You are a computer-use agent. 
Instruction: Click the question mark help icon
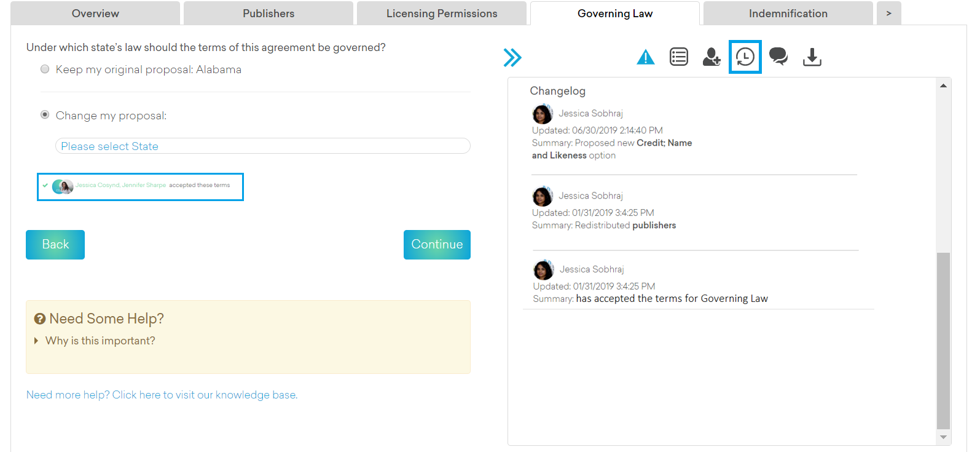coord(40,319)
